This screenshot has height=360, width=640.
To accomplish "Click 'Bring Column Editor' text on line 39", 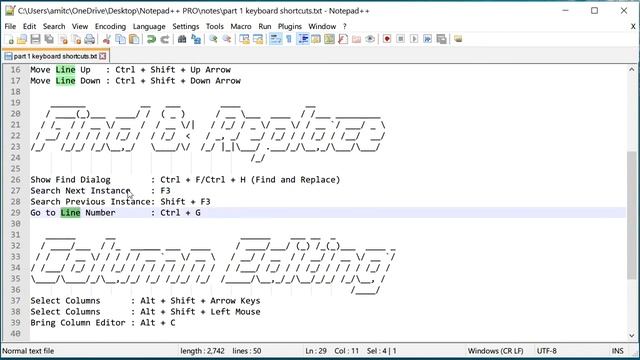I will pos(78,323).
